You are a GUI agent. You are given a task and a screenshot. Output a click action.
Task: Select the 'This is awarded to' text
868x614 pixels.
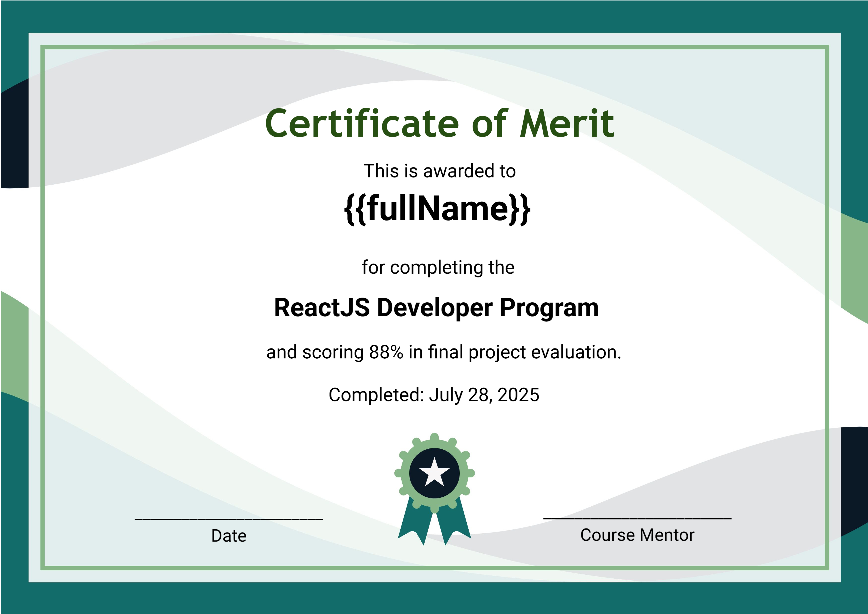pos(439,171)
